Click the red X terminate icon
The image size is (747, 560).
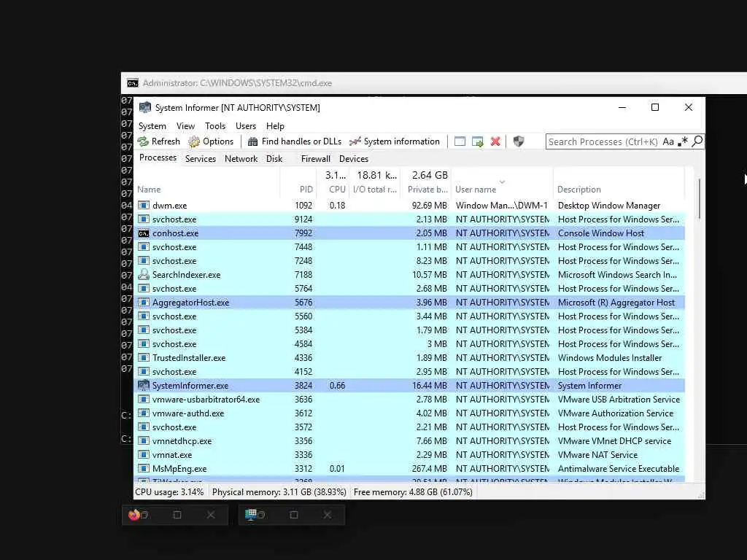[x=495, y=141]
